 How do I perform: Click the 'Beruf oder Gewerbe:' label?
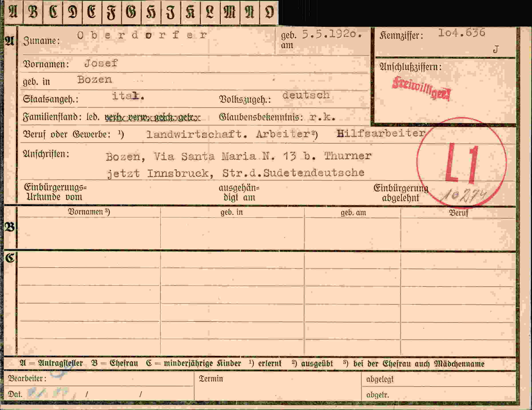point(67,134)
